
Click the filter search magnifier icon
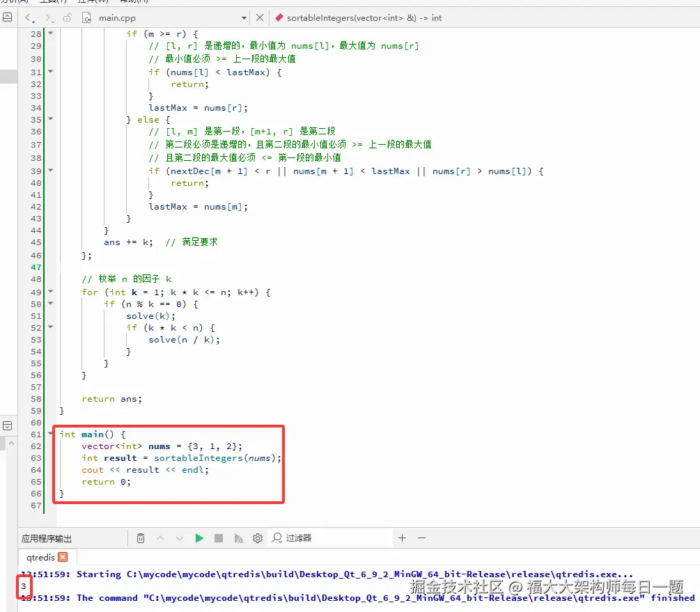click(277, 538)
